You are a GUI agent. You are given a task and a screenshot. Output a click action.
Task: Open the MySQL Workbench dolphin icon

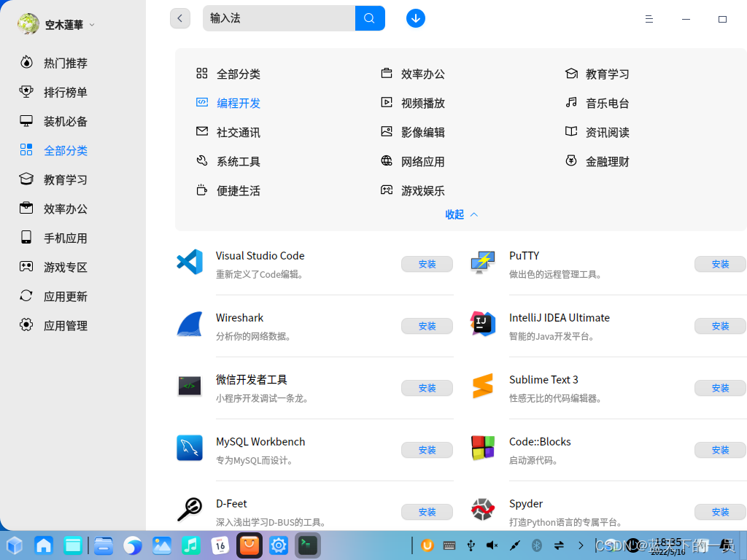(x=190, y=448)
